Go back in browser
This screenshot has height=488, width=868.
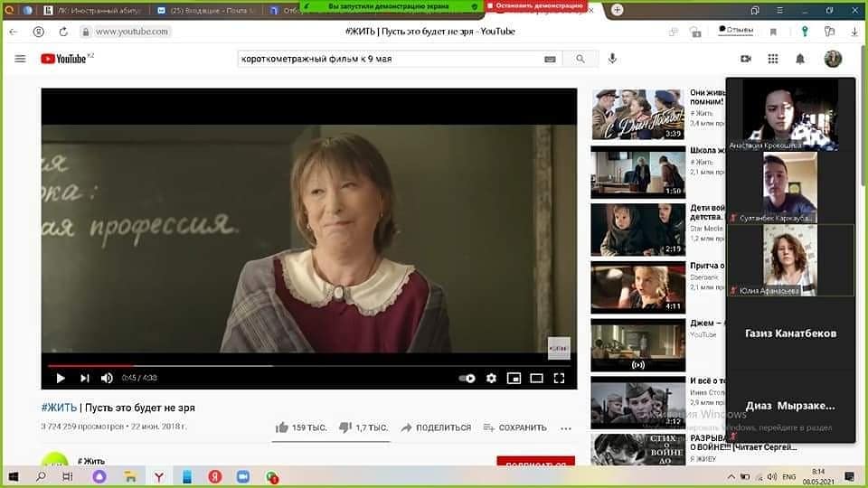point(14,32)
